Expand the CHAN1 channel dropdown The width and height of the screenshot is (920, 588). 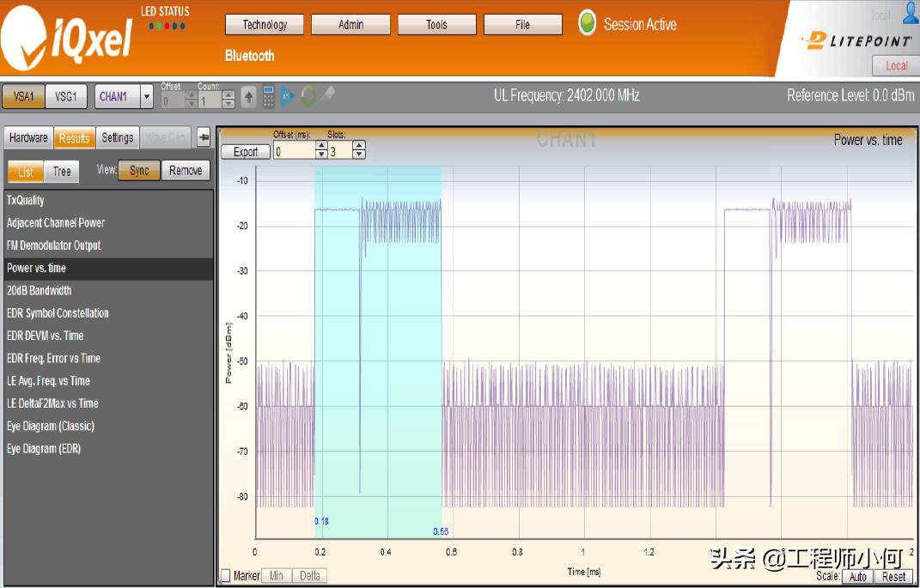pos(147,97)
